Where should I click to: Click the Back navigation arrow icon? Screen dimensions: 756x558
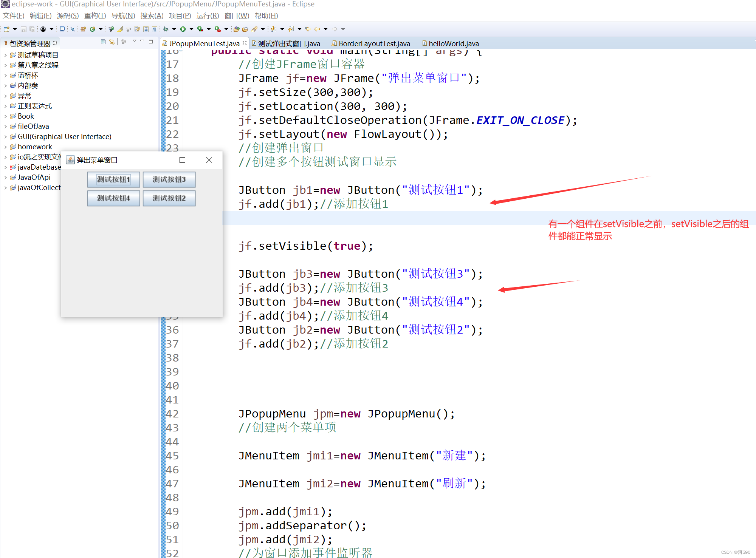click(x=317, y=29)
